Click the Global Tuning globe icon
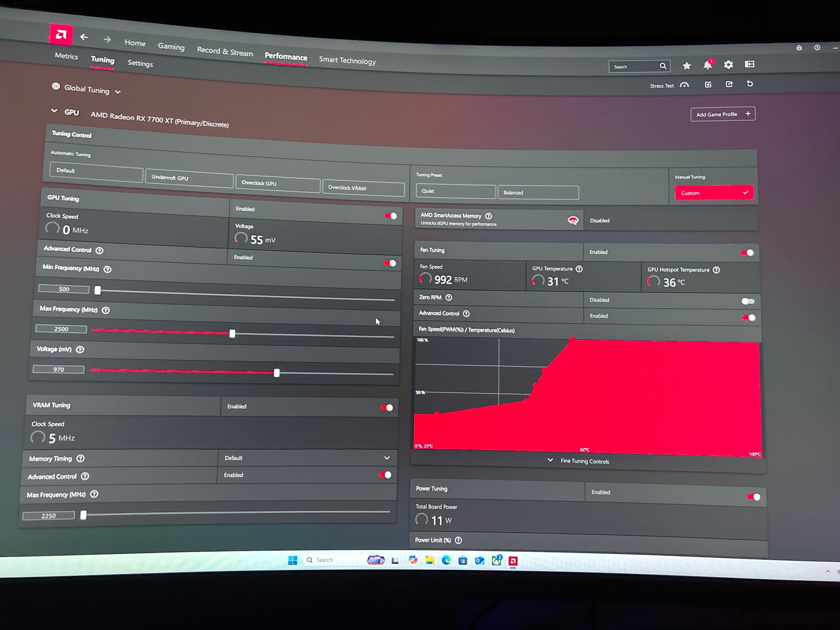The height and width of the screenshot is (630, 840). (56, 86)
